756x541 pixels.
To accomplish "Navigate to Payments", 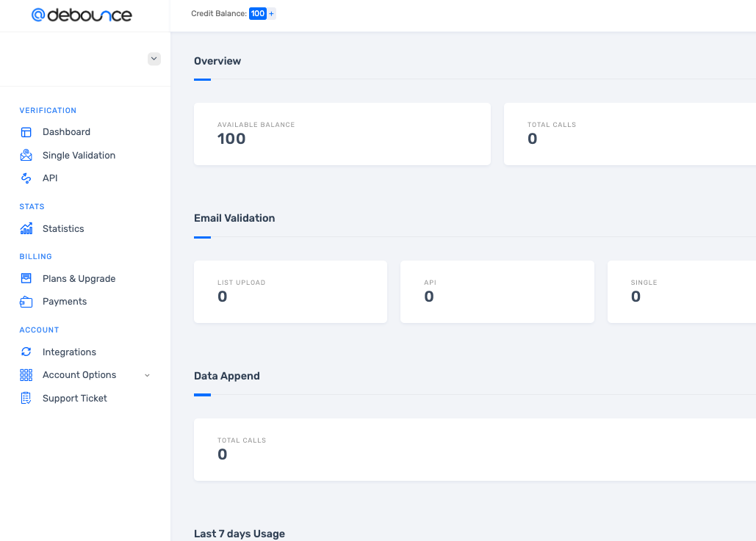I will [x=65, y=302].
